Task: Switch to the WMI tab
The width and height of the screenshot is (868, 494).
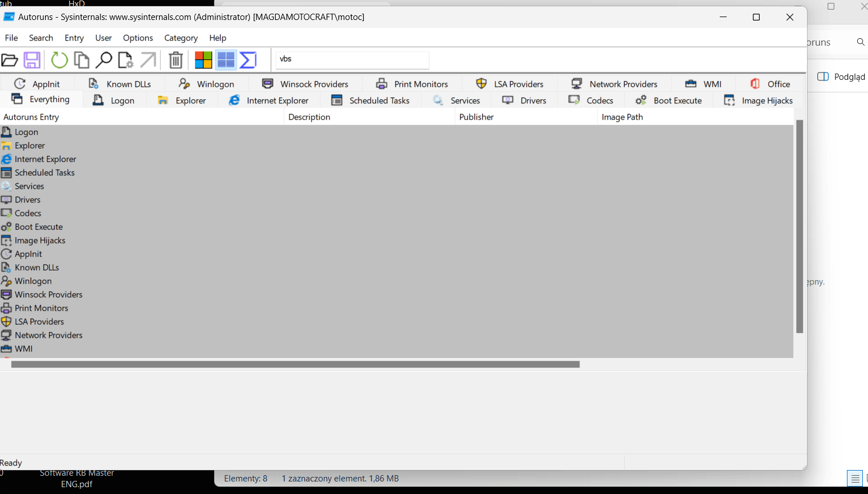Action: point(703,84)
